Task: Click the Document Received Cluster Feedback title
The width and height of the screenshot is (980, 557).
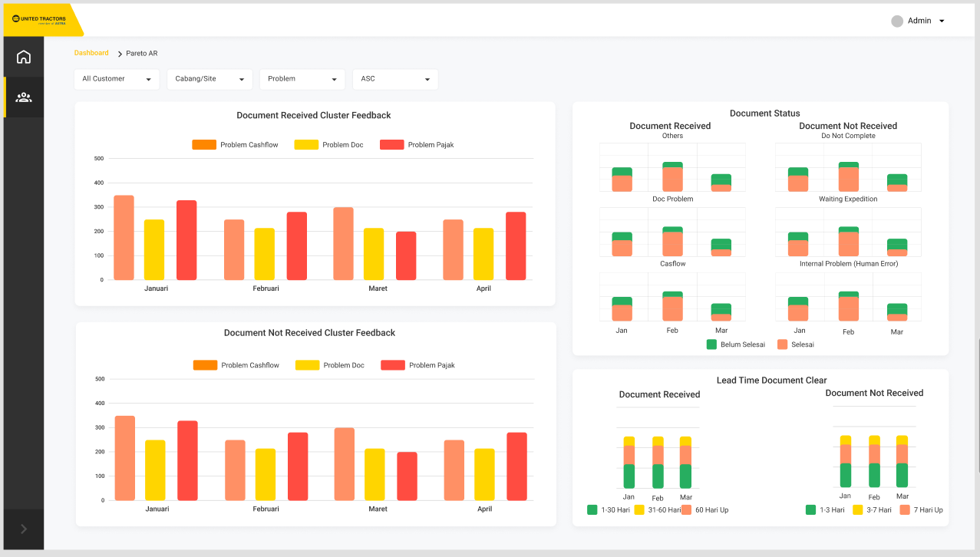Action: 314,116
